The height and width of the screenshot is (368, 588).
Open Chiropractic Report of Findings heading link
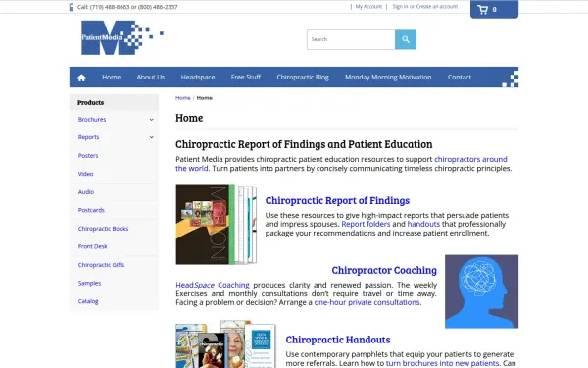pyautogui.click(x=337, y=200)
